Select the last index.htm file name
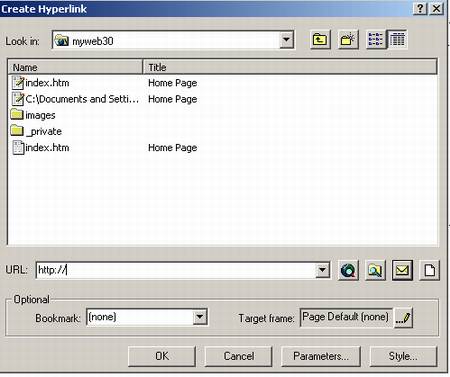The height and width of the screenshot is (377, 450). (x=47, y=148)
